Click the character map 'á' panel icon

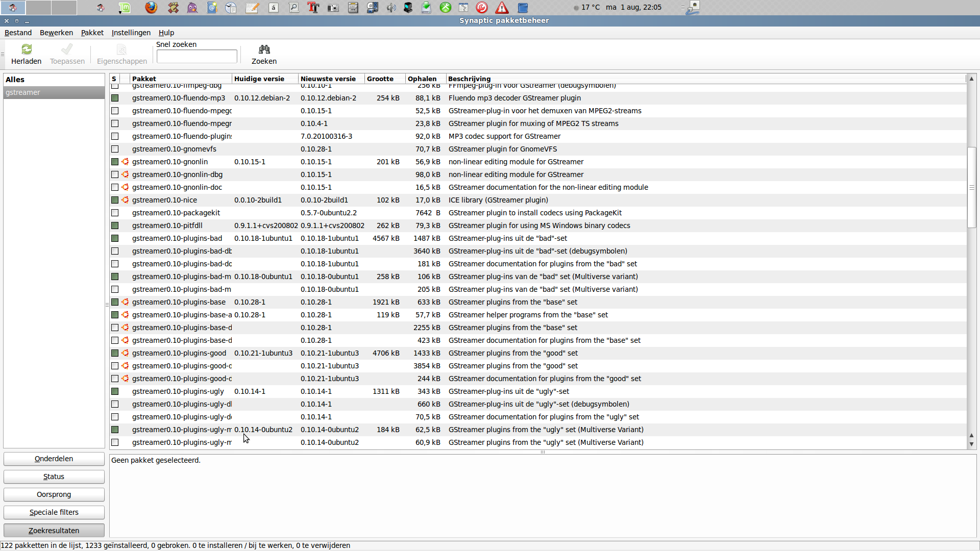pyautogui.click(x=274, y=8)
